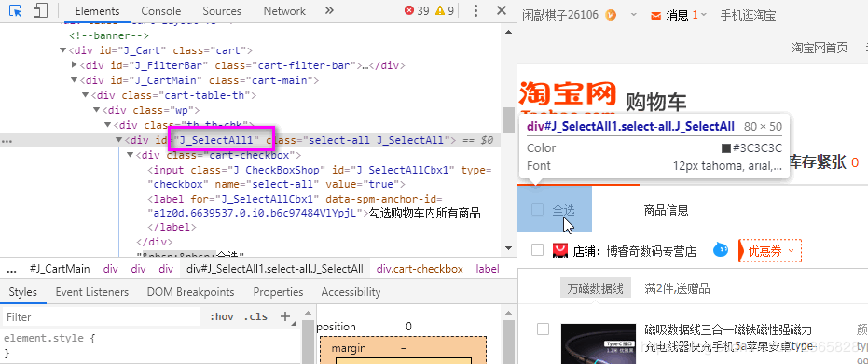Switch to the Network tab
Image resolution: width=868 pixels, height=364 pixels.
click(284, 11)
